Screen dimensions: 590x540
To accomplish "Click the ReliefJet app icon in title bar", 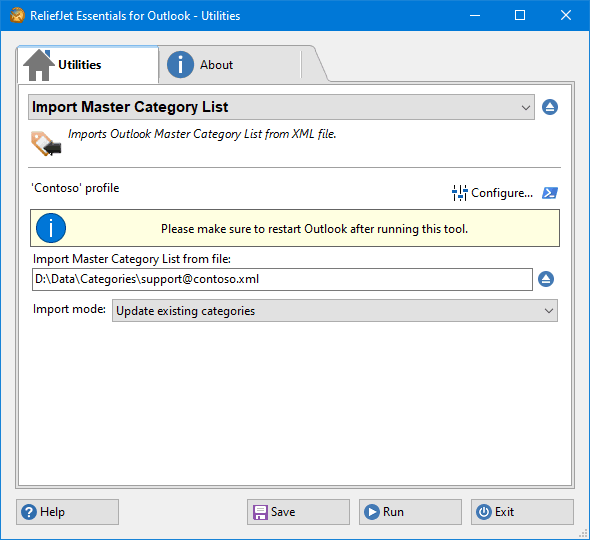I will pyautogui.click(x=17, y=15).
